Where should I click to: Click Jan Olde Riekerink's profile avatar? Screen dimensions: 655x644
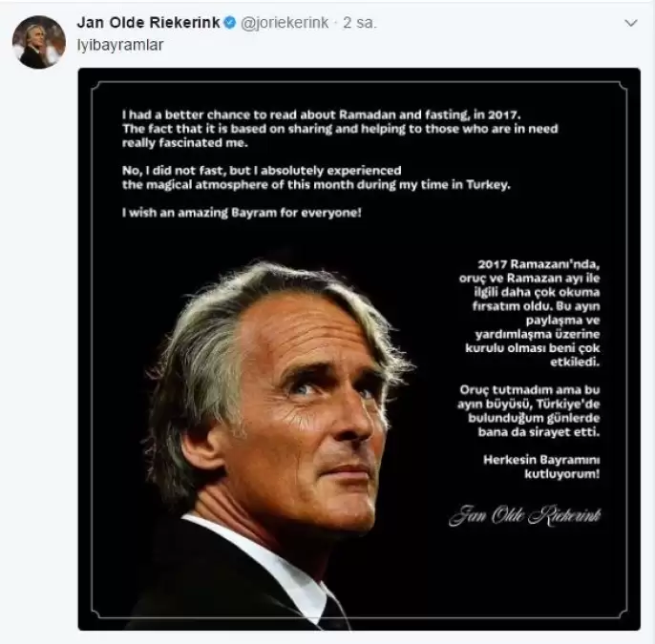click(x=38, y=42)
